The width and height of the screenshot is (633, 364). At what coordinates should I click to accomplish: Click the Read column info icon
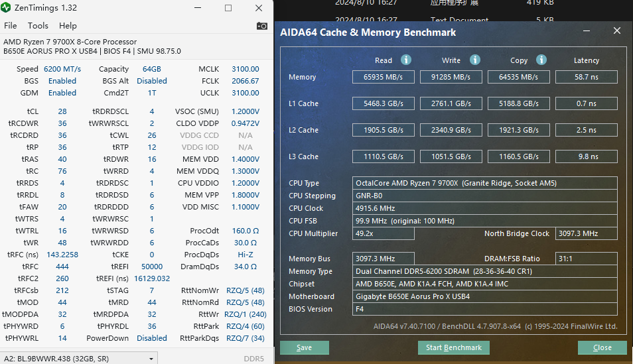click(405, 60)
